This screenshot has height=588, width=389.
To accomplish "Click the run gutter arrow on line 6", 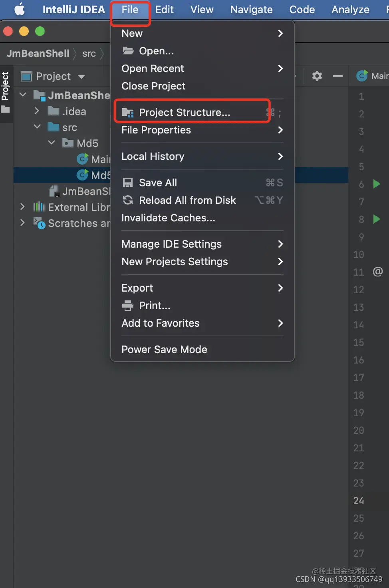I will 376,184.
